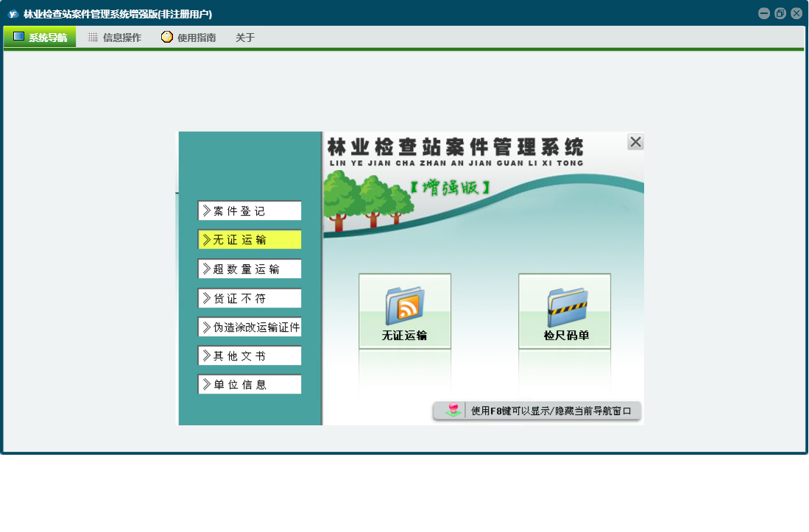Restore or maximize the application window

780,13
